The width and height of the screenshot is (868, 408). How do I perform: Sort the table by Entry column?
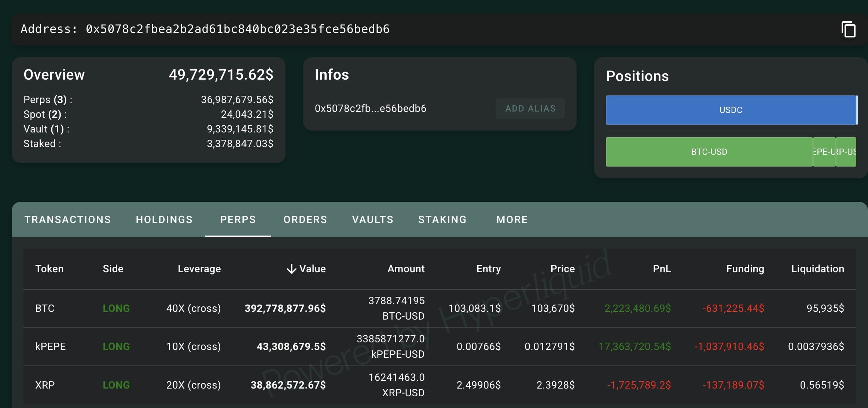pyautogui.click(x=488, y=269)
